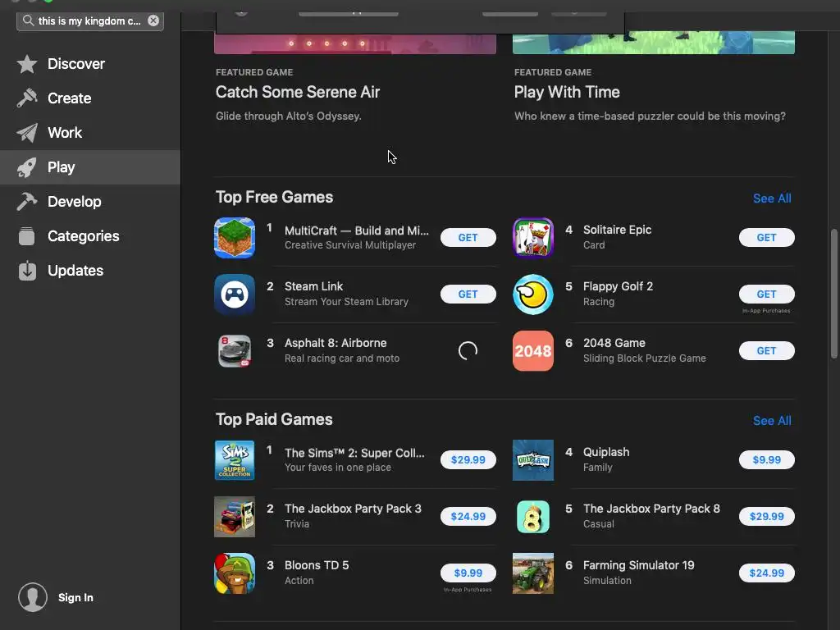Select Updates in the sidebar

coord(90,271)
